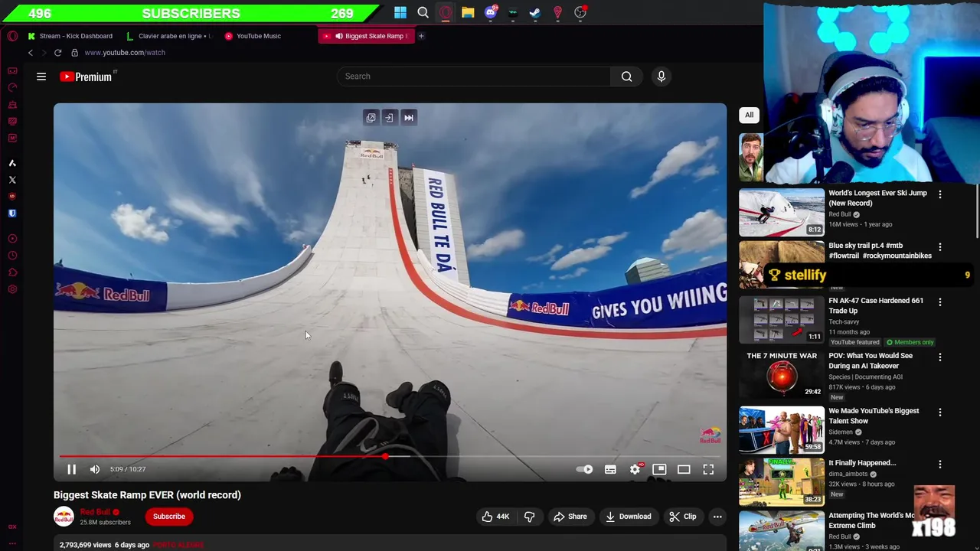
Task: Open X (Twitter) icon in Opera sidebar
Action: [x=12, y=180]
